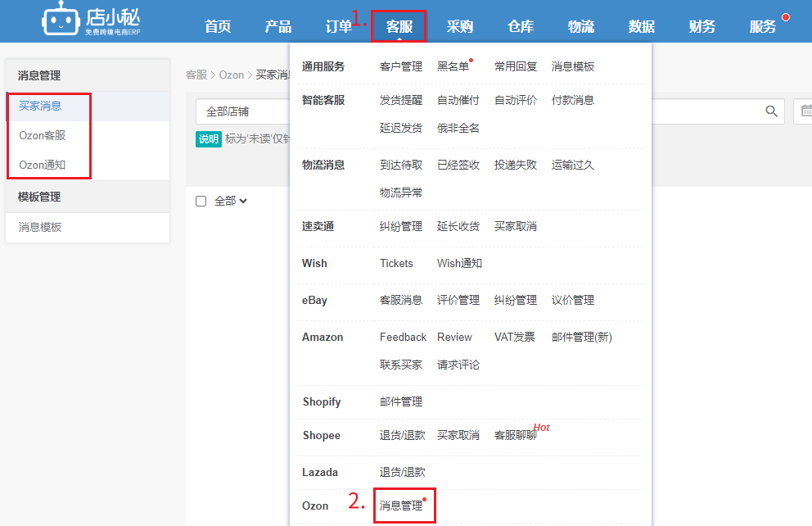Screen dimensions: 812x526
Task: Open Review under Amazon
Action: coord(454,338)
